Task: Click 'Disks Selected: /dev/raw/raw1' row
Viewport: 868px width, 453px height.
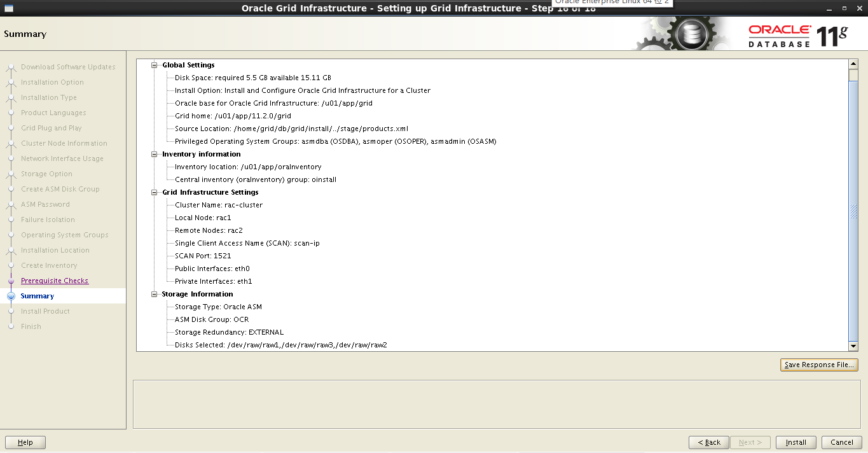Action: (x=281, y=345)
